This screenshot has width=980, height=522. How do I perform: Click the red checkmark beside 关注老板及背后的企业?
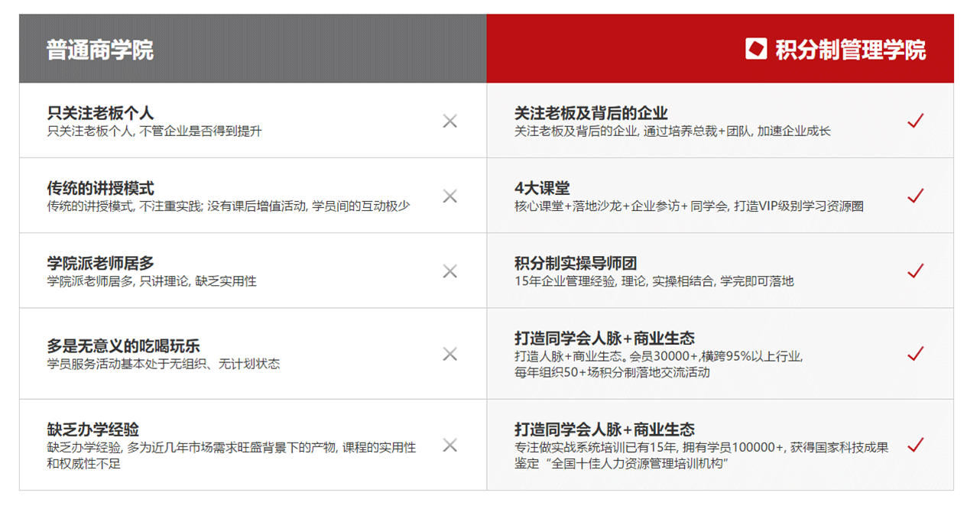915,121
